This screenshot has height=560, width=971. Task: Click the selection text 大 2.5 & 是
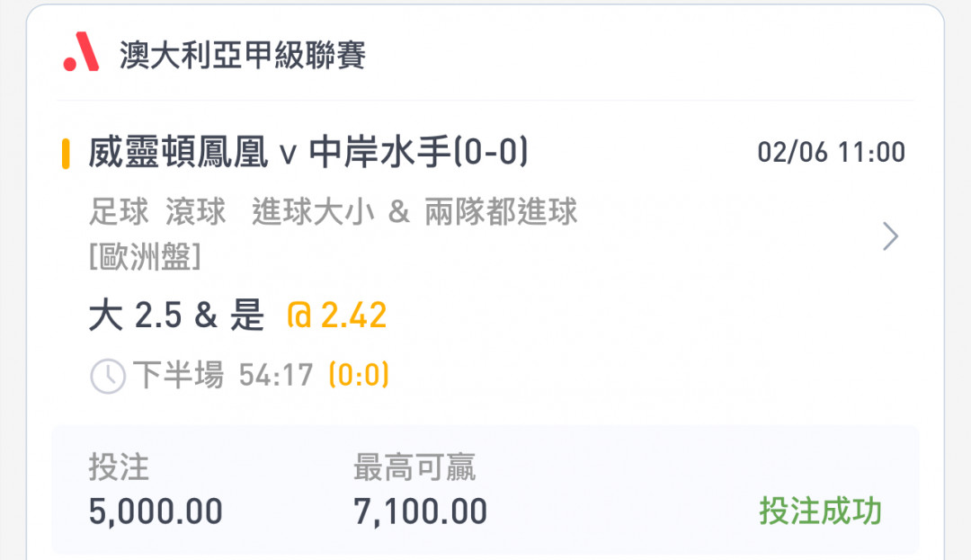coord(176,315)
